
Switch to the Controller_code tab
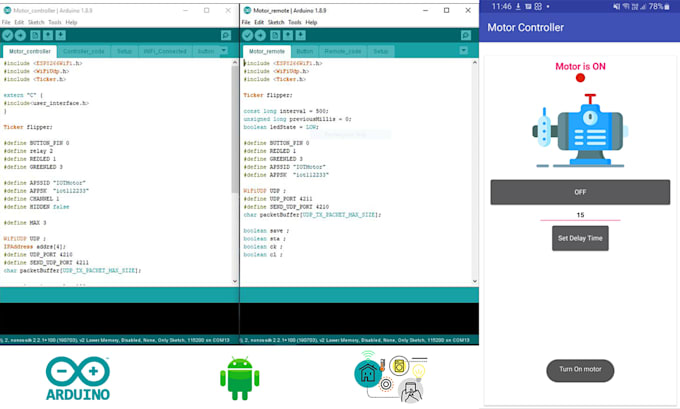85,51
